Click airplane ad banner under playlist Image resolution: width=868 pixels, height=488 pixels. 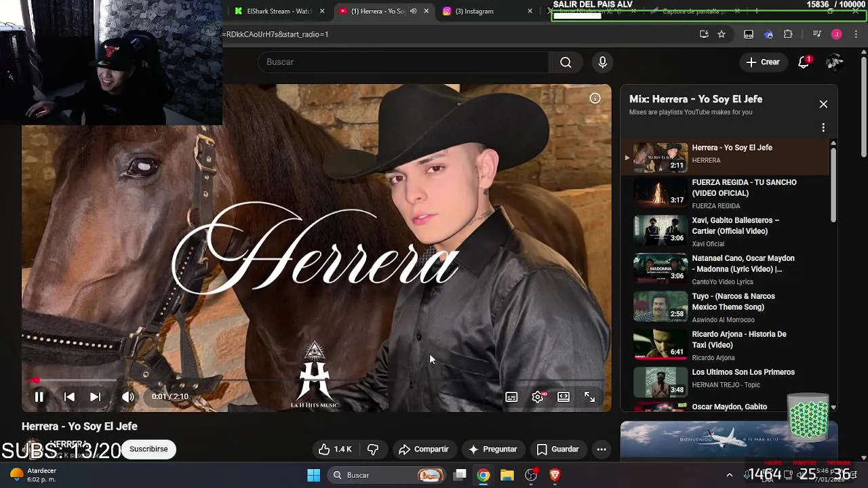point(729,440)
